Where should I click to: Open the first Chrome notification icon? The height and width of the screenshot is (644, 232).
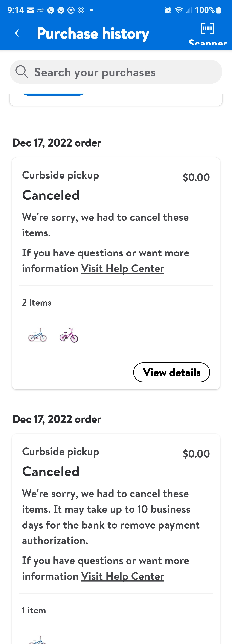[x=50, y=10]
